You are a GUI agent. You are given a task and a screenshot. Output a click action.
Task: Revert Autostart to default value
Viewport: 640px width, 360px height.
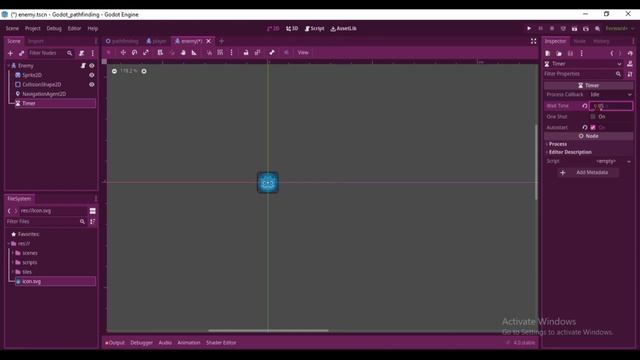(x=584, y=127)
